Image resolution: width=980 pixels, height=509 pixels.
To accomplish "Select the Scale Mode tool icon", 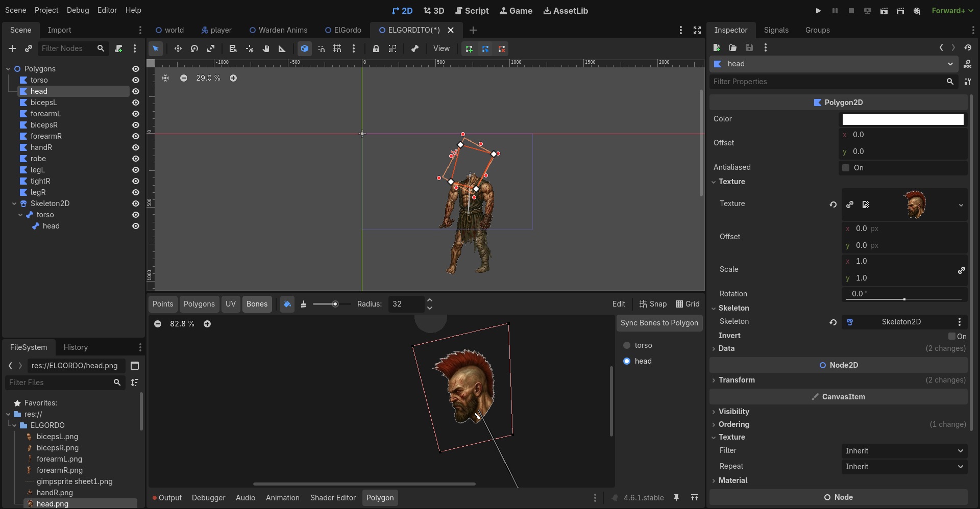I will (x=211, y=48).
